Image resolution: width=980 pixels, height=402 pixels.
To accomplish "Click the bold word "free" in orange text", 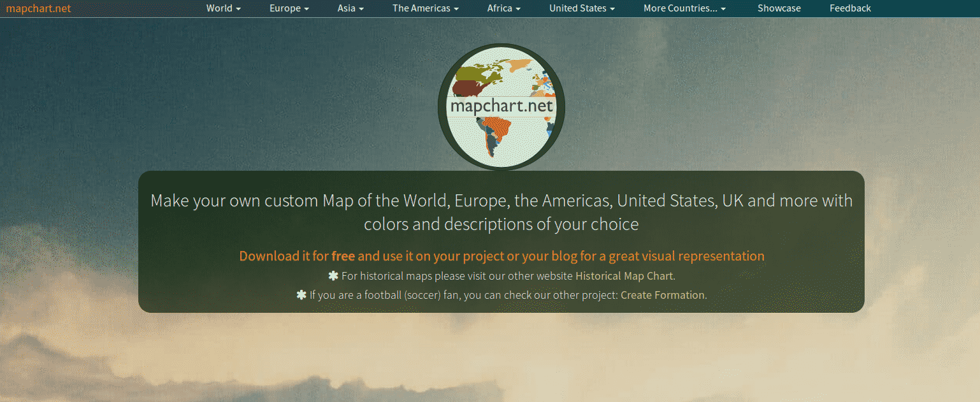I will 343,256.
